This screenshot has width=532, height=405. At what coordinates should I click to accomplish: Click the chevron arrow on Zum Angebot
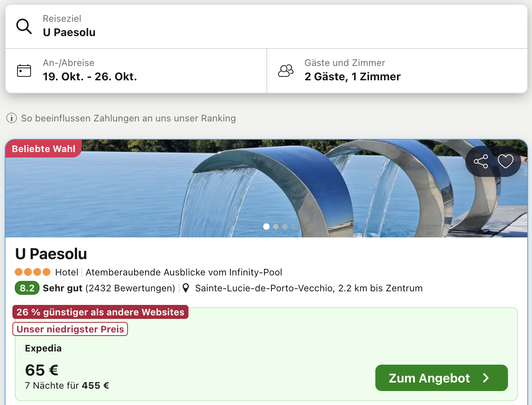coord(486,378)
